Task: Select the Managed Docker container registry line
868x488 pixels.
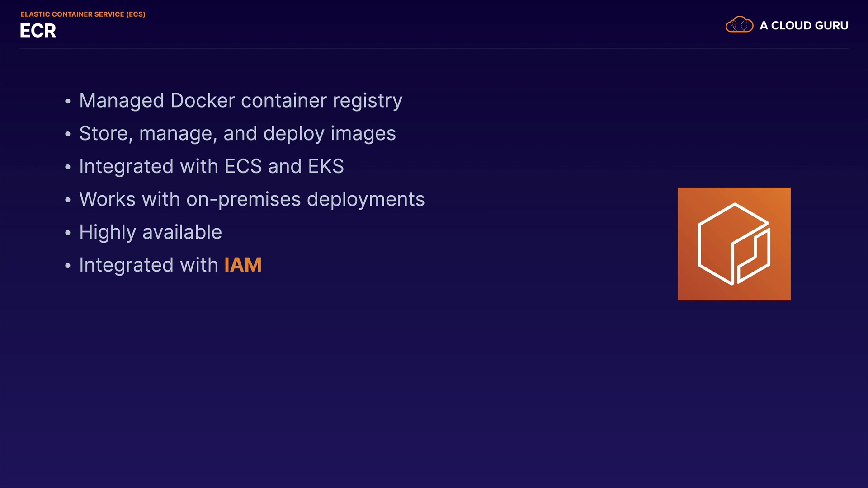Action: (x=241, y=100)
